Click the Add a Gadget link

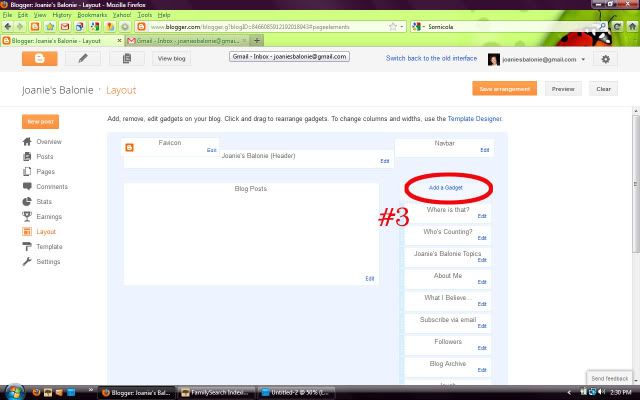[x=448, y=188]
